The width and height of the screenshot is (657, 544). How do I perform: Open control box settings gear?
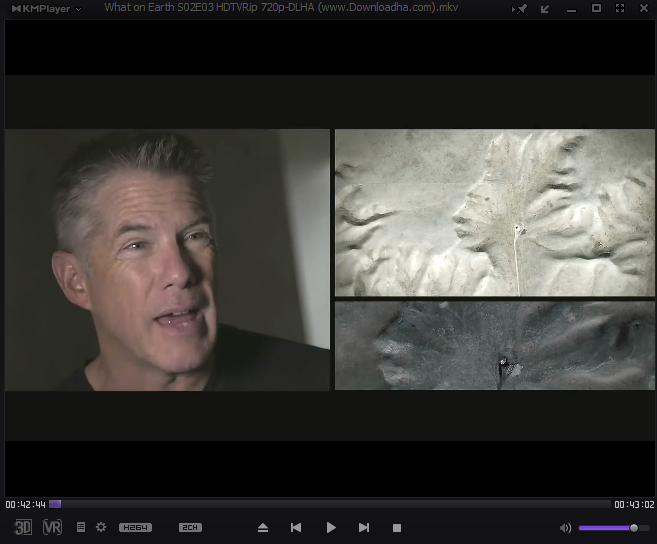[100, 527]
